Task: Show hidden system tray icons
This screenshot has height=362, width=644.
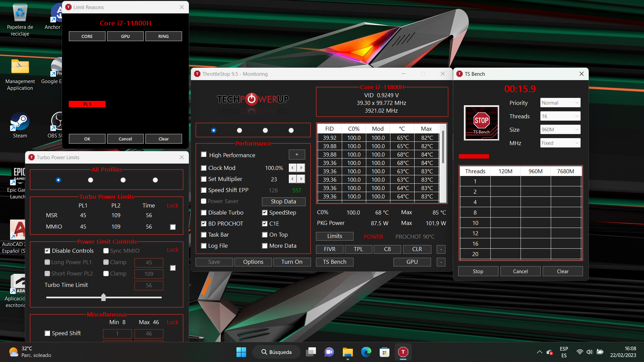Action: click(x=539, y=352)
